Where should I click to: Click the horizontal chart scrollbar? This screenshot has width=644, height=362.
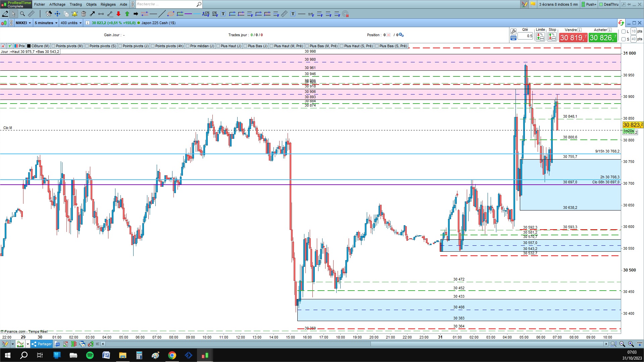coord(355,344)
